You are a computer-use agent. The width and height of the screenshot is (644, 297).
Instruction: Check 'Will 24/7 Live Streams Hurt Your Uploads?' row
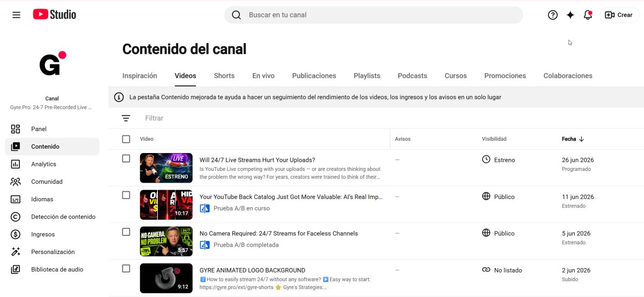(126, 158)
